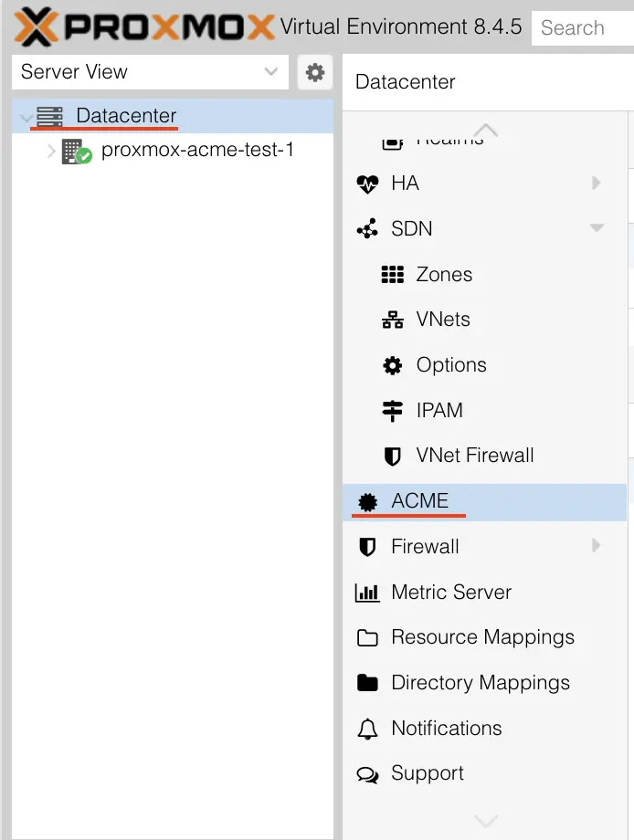Screen dimensions: 634x840
Task: Click the Notifications bell icon
Action: click(x=367, y=730)
